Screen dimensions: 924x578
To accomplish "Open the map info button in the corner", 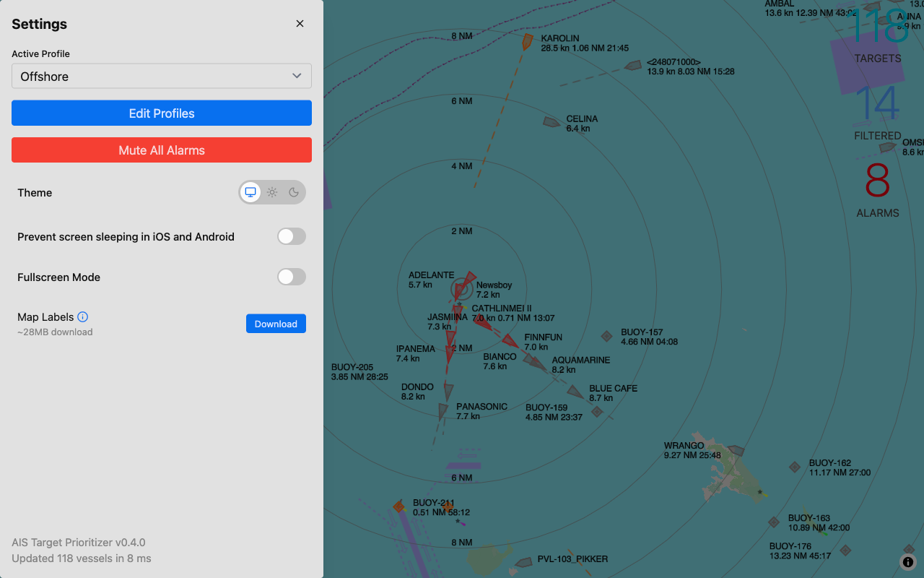I will (908, 562).
